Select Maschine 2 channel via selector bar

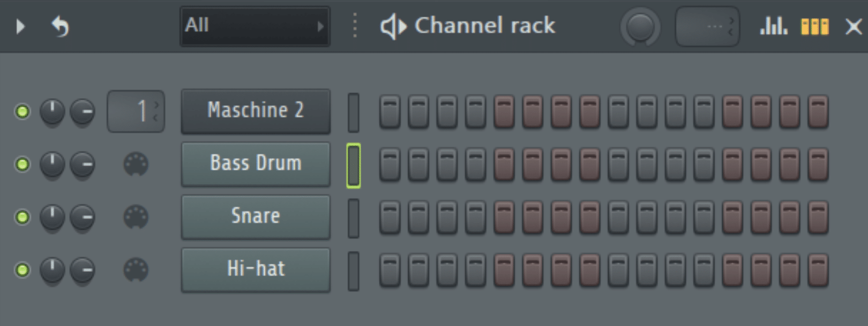point(354,113)
